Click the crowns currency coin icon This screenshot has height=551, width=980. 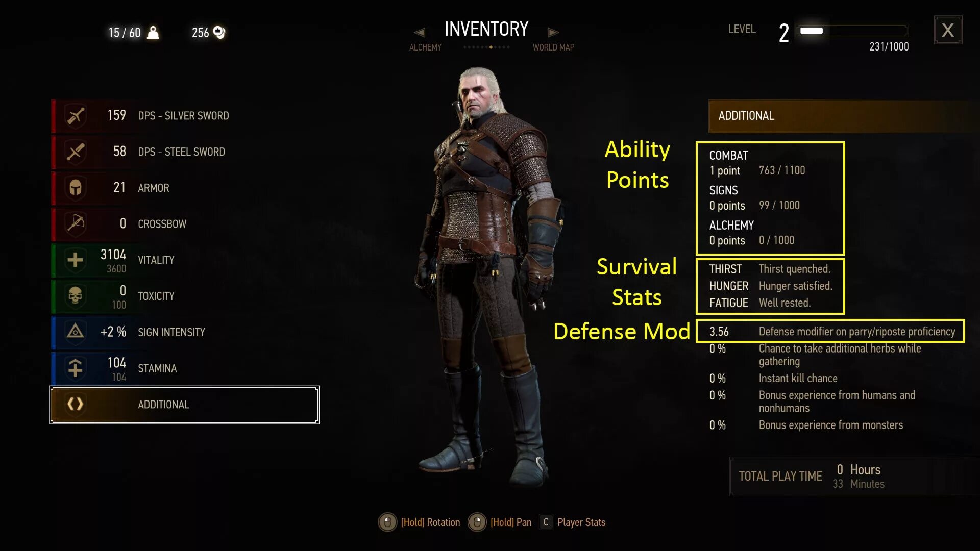click(x=219, y=32)
